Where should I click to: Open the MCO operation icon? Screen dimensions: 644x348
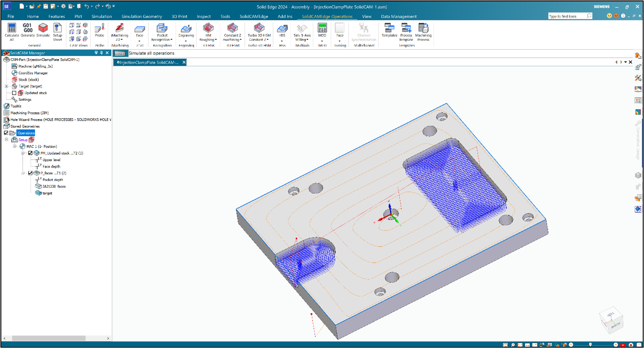click(x=322, y=30)
